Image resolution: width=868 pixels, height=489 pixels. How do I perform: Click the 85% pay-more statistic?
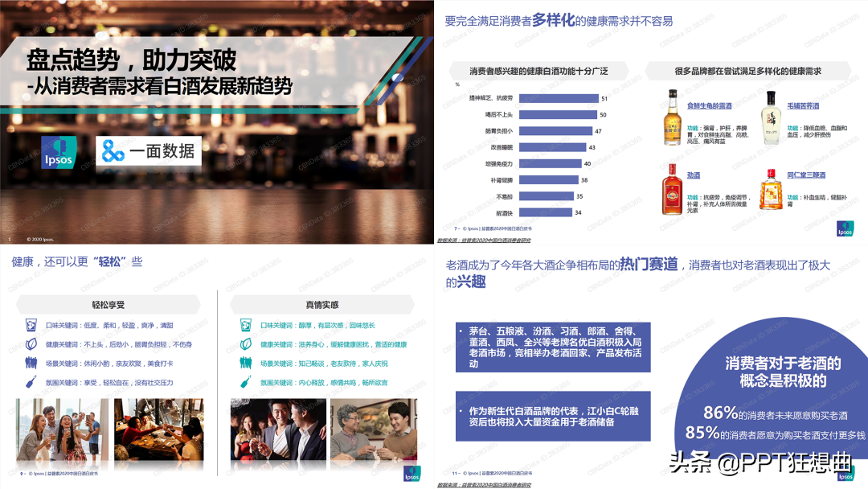tap(775, 433)
